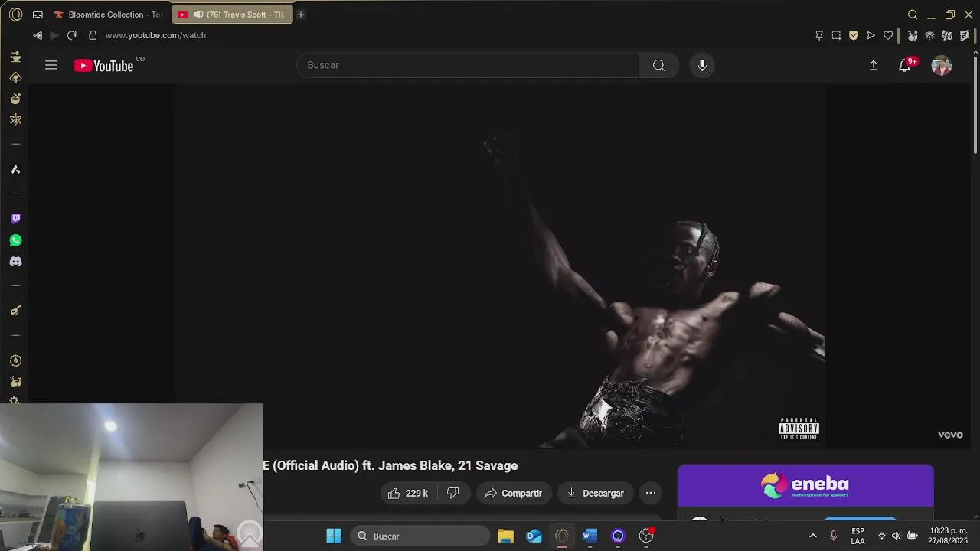
Task: Open a new tab with plus button
Action: tap(301, 15)
